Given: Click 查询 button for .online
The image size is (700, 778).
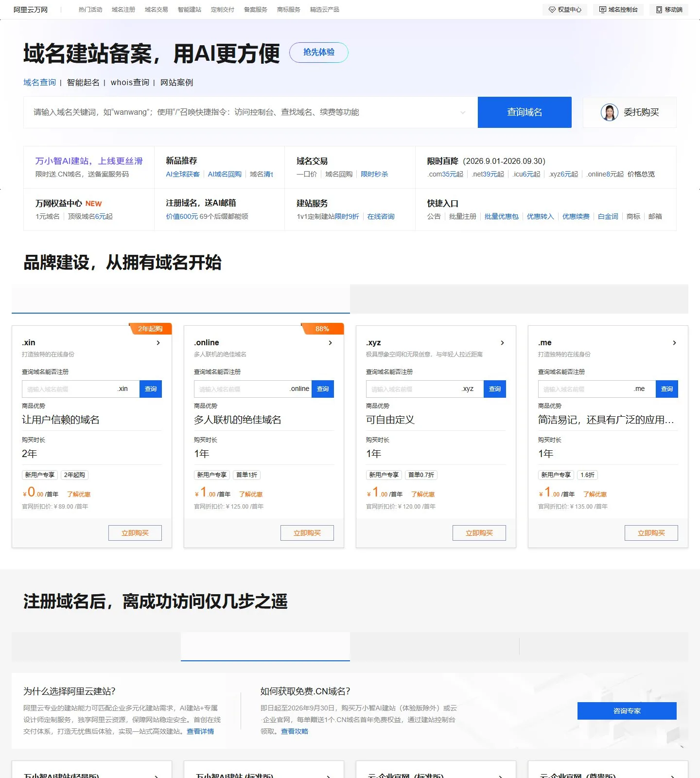Looking at the screenshot, I should tap(323, 389).
